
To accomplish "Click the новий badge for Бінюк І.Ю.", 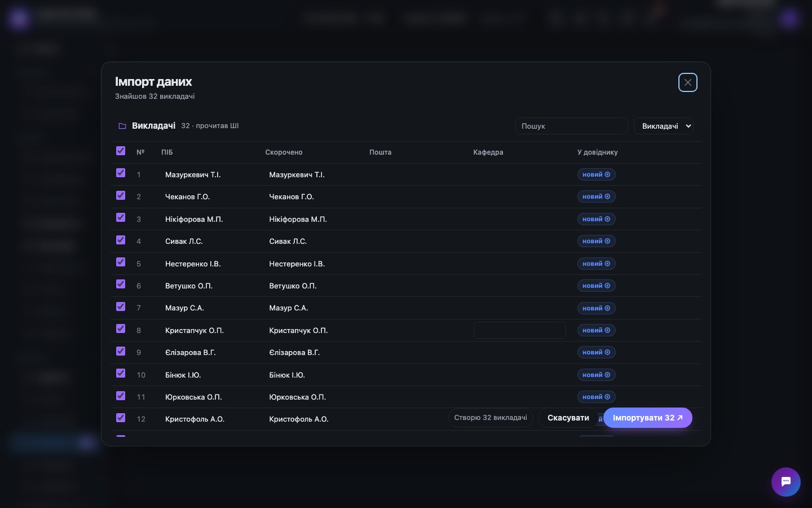I will coord(596,375).
